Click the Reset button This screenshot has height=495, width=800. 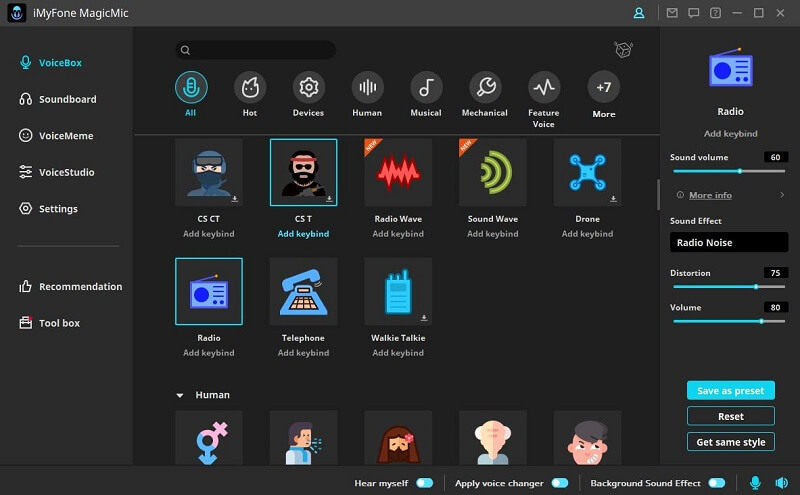pyautogui.click(x=731, y=416)
